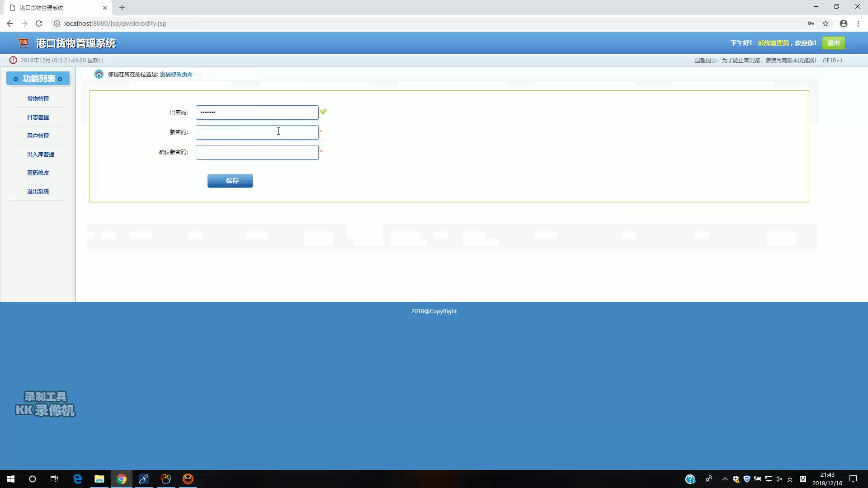
Task: Open Chrome three-dot menu
Action: [x=858, y=23]
